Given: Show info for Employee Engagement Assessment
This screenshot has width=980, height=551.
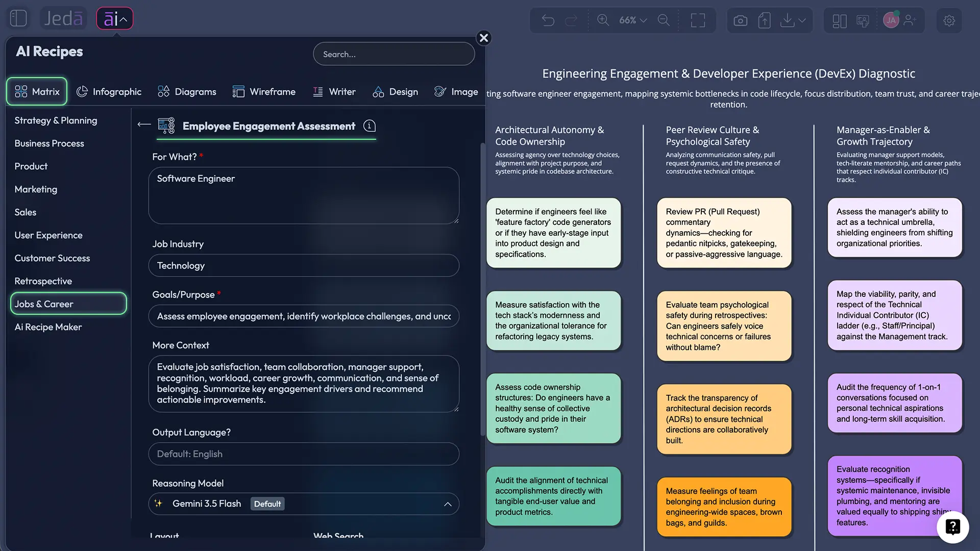Looking at the screenshot, I should [370, 126].
